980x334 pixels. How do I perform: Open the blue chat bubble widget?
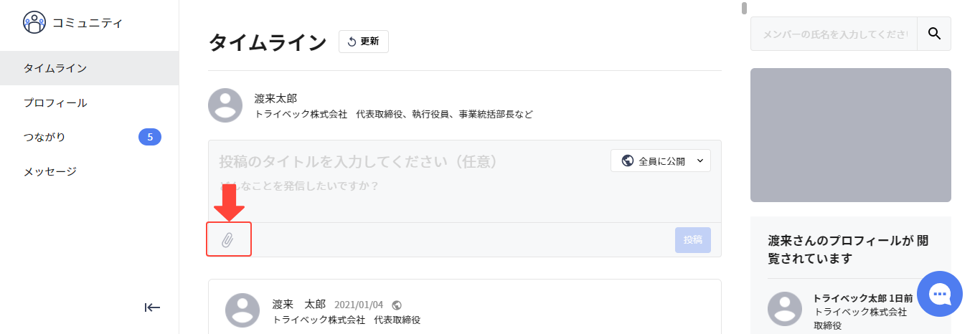939,294
